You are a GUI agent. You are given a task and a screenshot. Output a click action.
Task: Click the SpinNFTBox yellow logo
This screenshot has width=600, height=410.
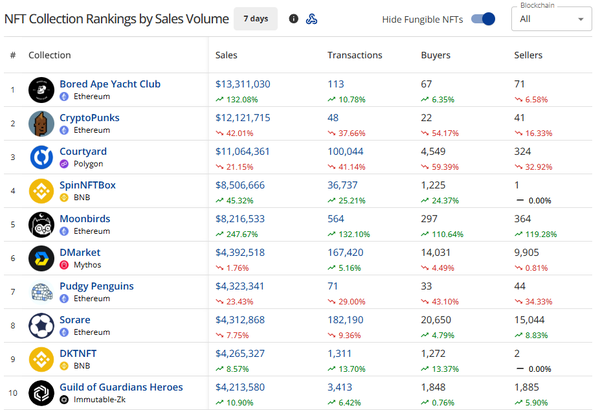[41, 191]
